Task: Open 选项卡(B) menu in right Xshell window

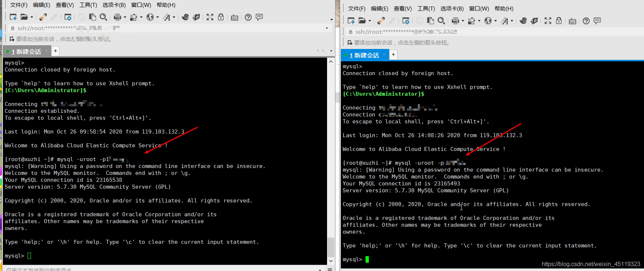Action: (452, 9)
